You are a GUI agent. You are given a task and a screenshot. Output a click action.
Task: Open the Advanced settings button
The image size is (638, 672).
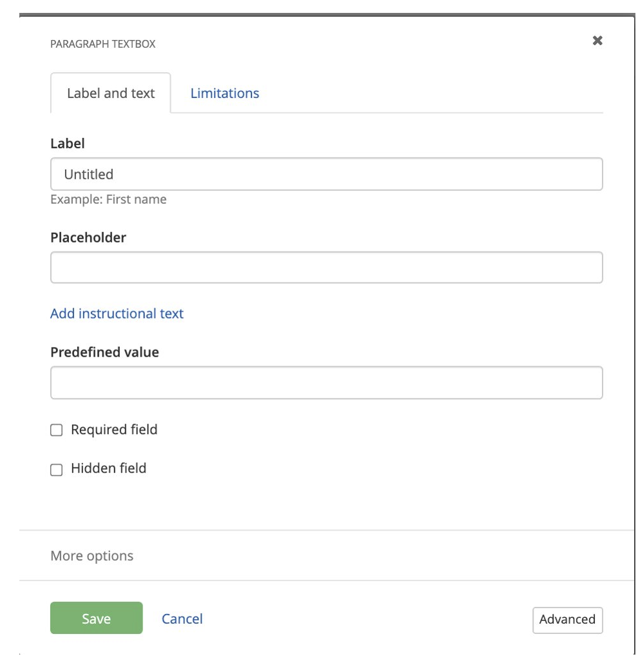click(567, 619)
